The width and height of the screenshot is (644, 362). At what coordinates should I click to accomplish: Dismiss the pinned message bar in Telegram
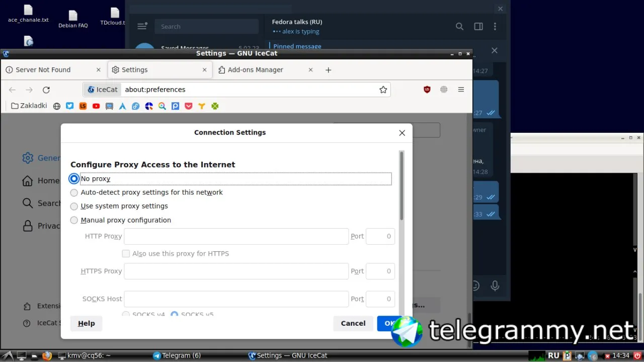494,50
